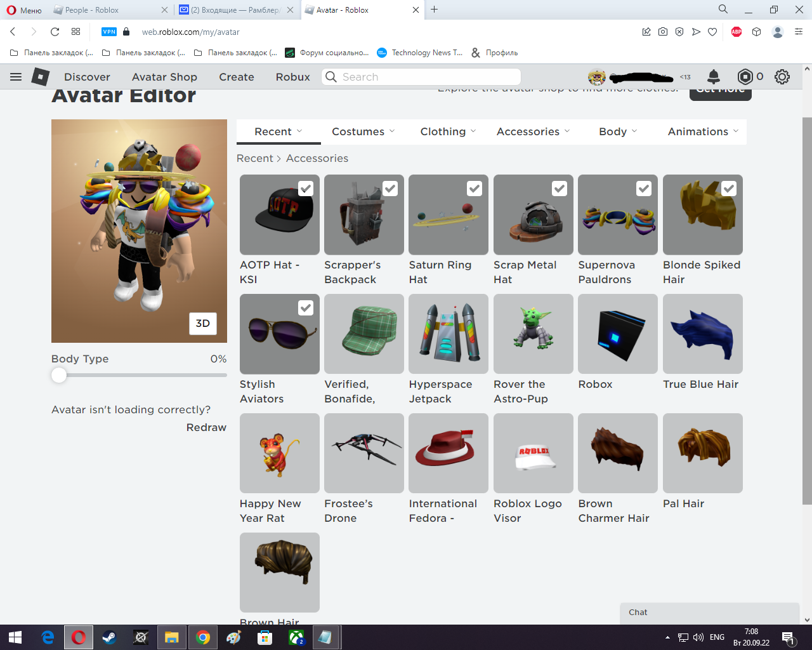The height and width of the screenshot is (650, 812).
Task: Open Technology News bookmark
Action: pos(420,53)
